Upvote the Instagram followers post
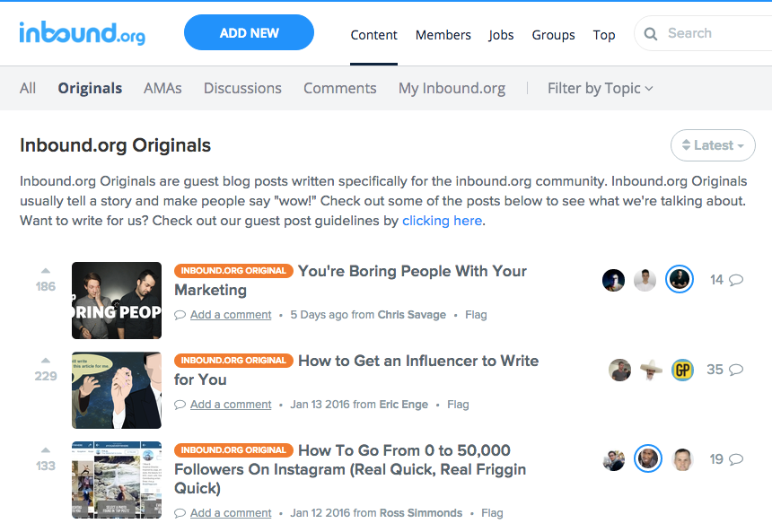Viewport: 772px width, 532px height. pyautogui.click(x=45, y=449)
